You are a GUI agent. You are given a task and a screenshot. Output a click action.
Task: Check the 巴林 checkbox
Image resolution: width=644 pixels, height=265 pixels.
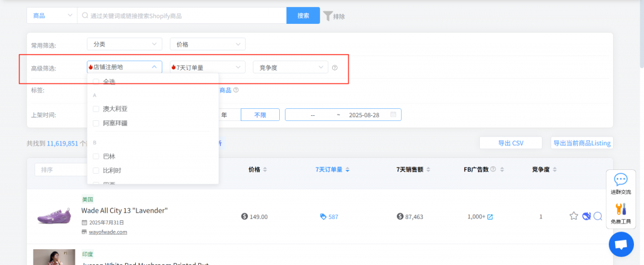pyautogui.click(x=96, y=156)
